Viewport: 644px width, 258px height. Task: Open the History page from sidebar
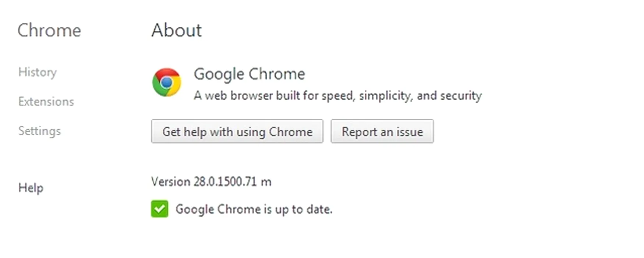[38, 72]
